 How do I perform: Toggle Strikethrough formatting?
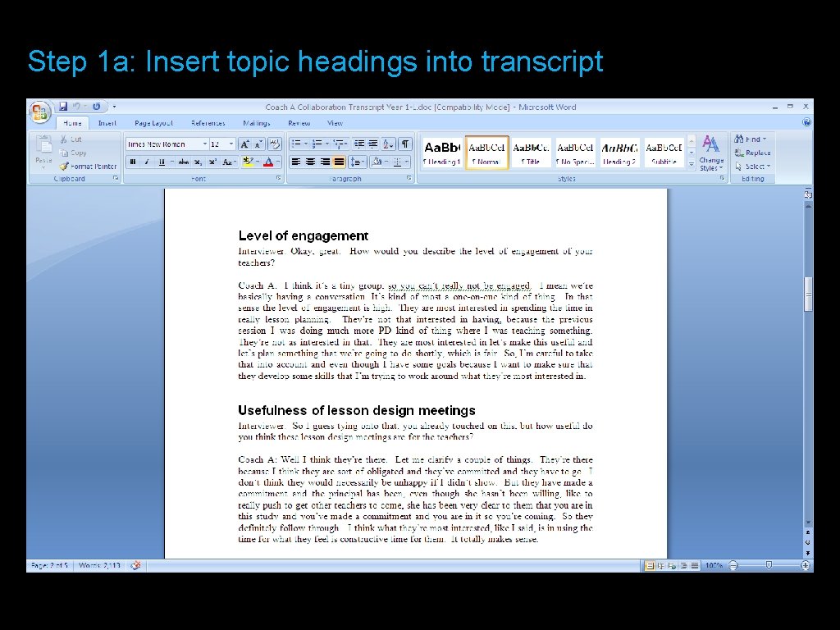(x=183, y=162)
